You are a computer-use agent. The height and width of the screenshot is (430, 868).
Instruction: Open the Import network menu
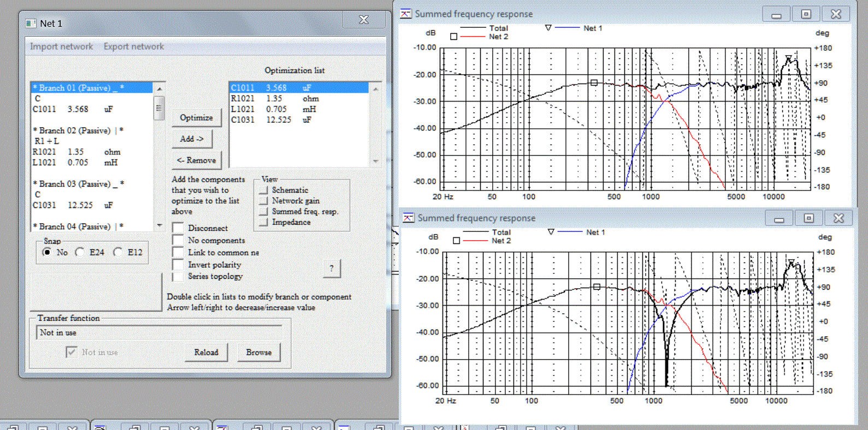click(x=62, y=47)
